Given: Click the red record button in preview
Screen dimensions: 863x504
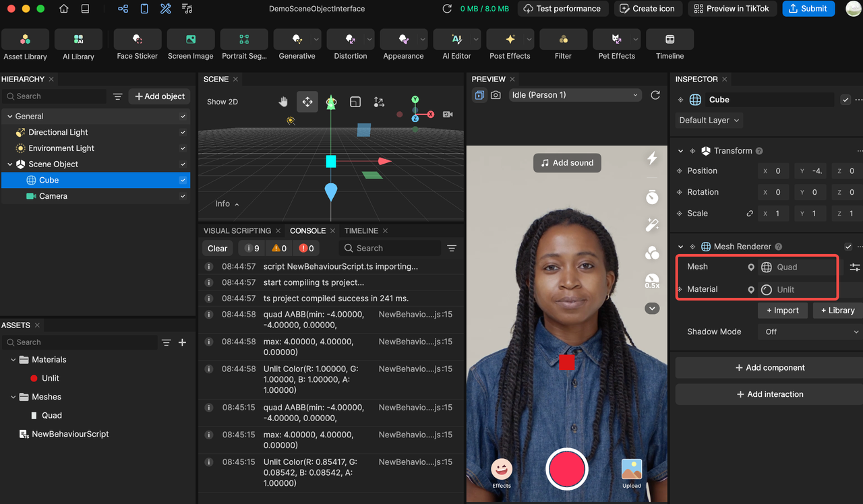Looking at the screenshot, I should (x=567, y=469).
